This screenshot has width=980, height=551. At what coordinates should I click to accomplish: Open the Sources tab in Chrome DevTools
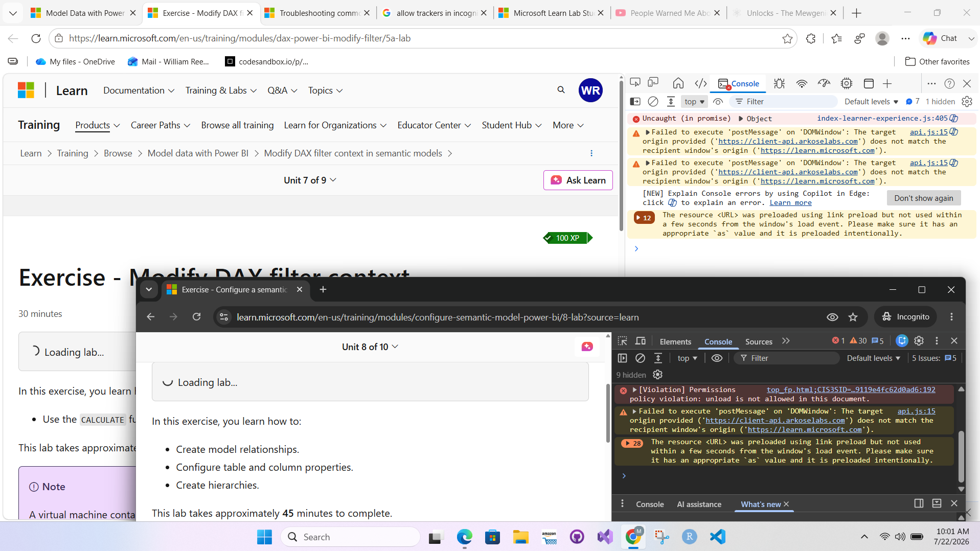[x=759, y=341]
